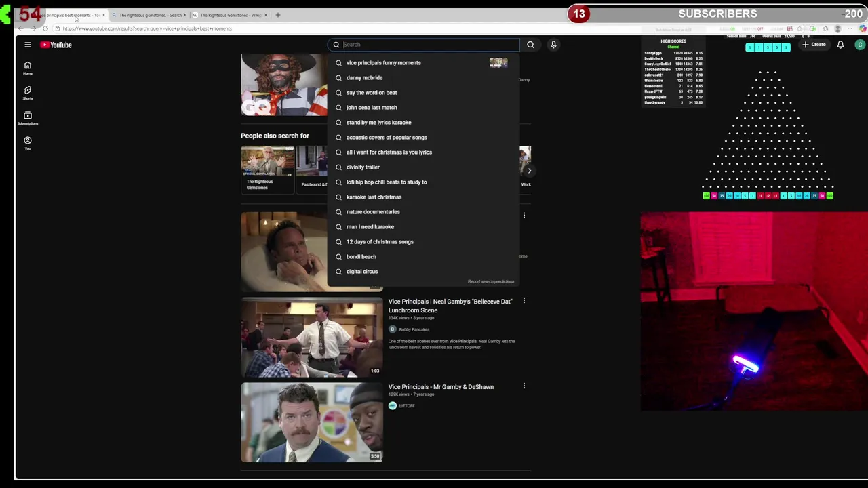The width and height of the screenshot is (868, 488).
Task: Select karaoke last christmas suggestion
Action: (424, 197)
